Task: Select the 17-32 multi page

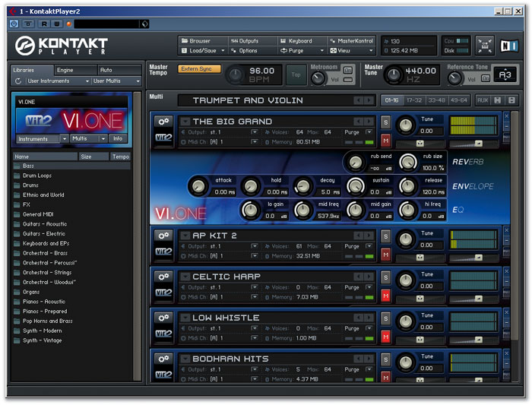Action: [414, 100]
